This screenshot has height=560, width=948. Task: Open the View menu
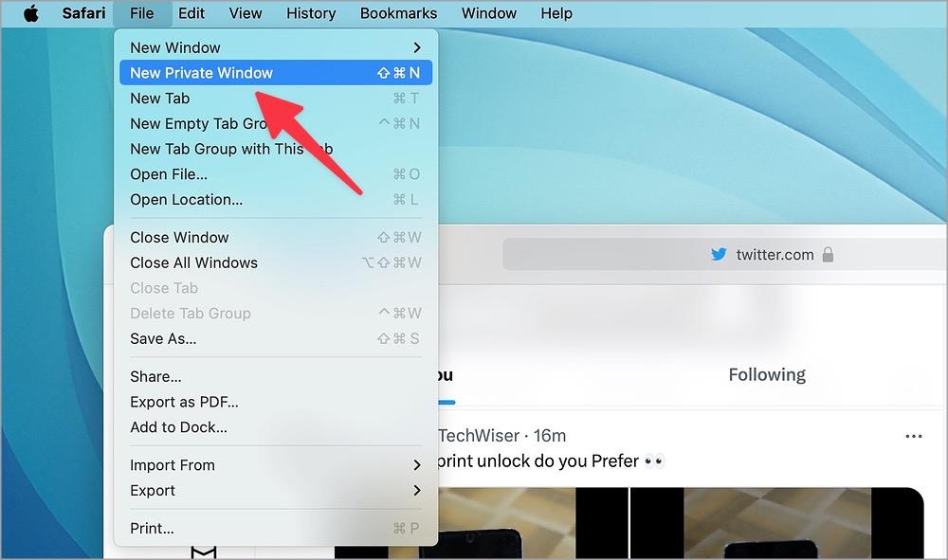[245, 13]
